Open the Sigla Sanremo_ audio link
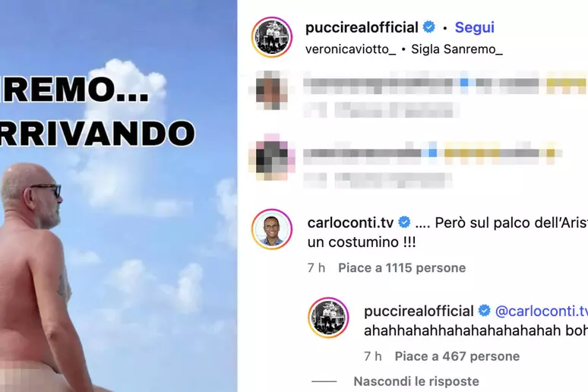Viewport: 588px width, 392px height. coord(457,49)
